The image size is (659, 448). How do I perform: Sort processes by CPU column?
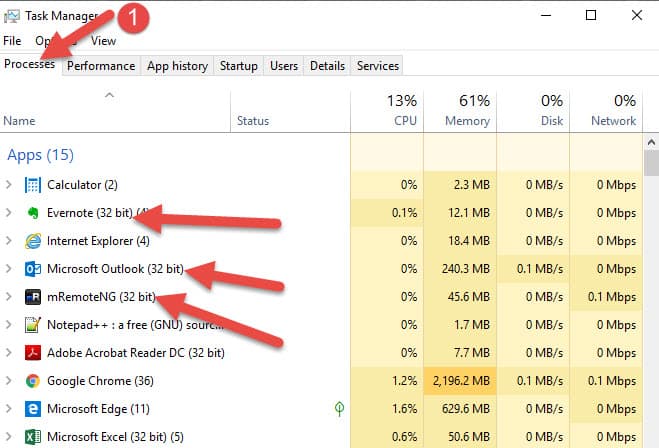click(387, 110)
